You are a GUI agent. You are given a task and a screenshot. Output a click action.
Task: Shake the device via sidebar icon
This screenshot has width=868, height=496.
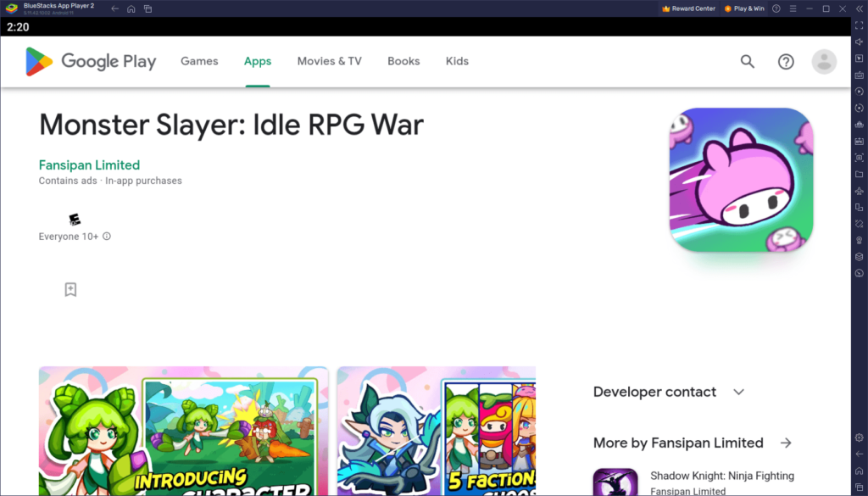click(860, 224)
